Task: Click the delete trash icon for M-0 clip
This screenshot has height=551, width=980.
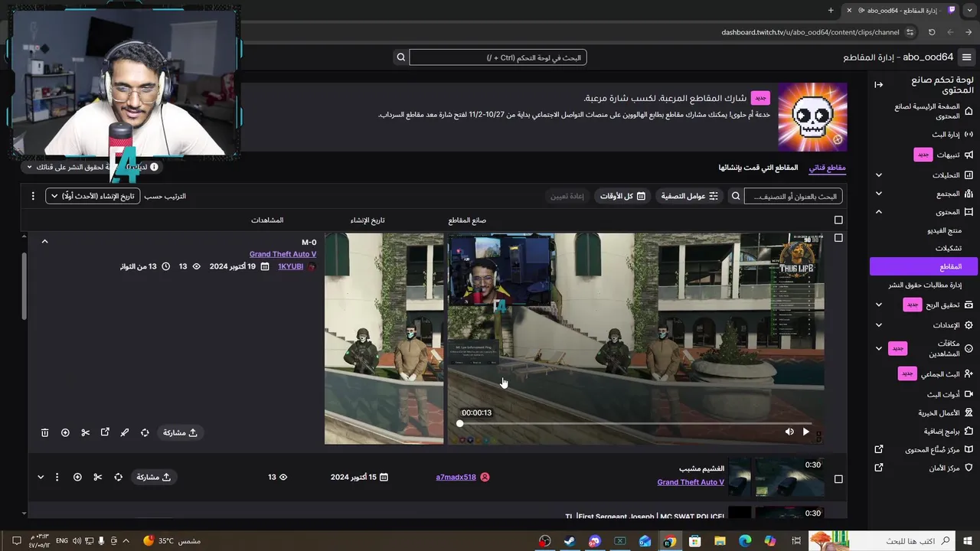Action: coord(44,432)
